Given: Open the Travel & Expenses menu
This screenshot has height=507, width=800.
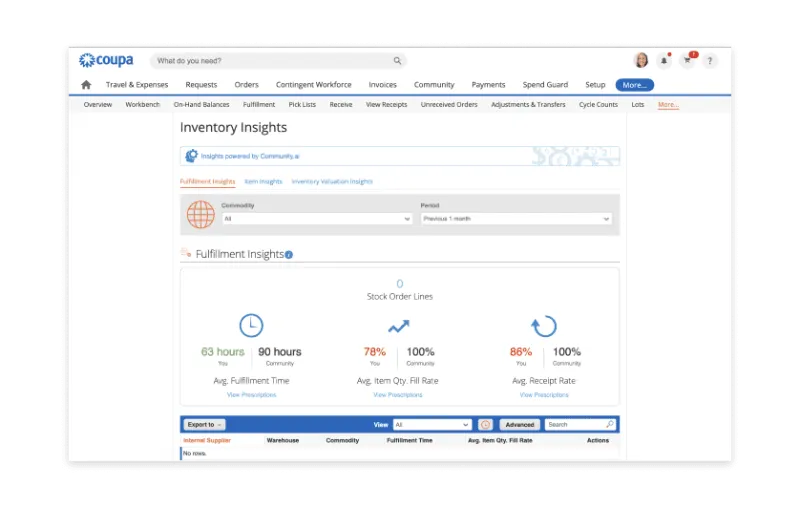Looking at the screenshot, I should tap(137, 85).
